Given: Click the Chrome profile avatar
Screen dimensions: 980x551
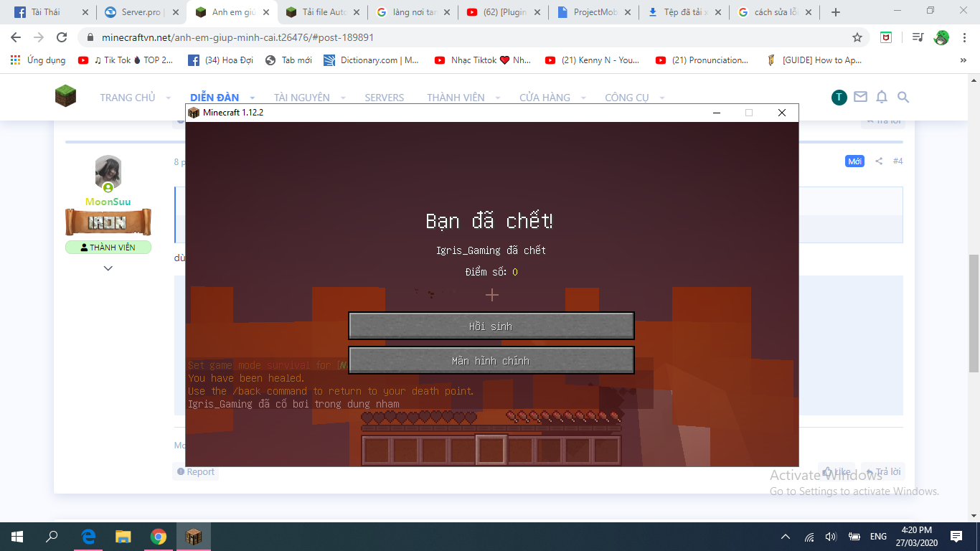Looking at the screenshot, I should [941, 37].
